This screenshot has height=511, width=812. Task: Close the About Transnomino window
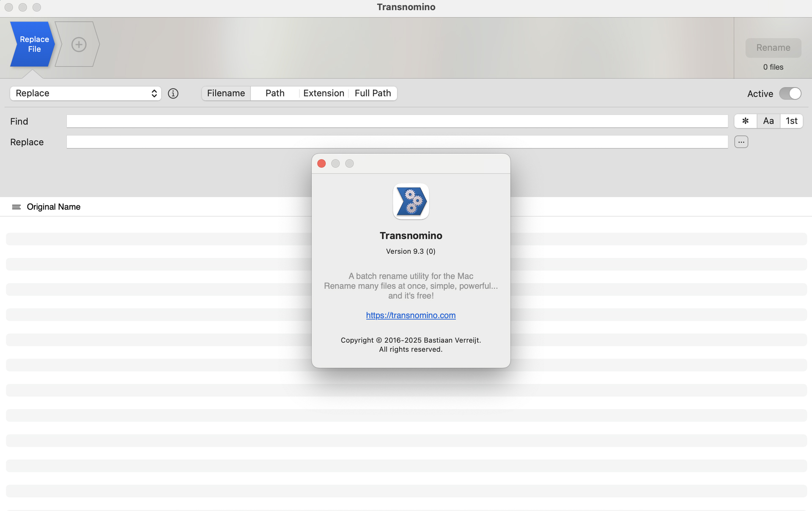[x=321, y=164]
